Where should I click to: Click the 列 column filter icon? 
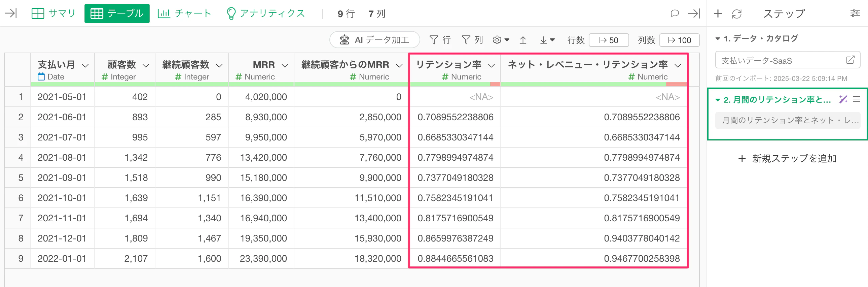click(x=472, y=40)
